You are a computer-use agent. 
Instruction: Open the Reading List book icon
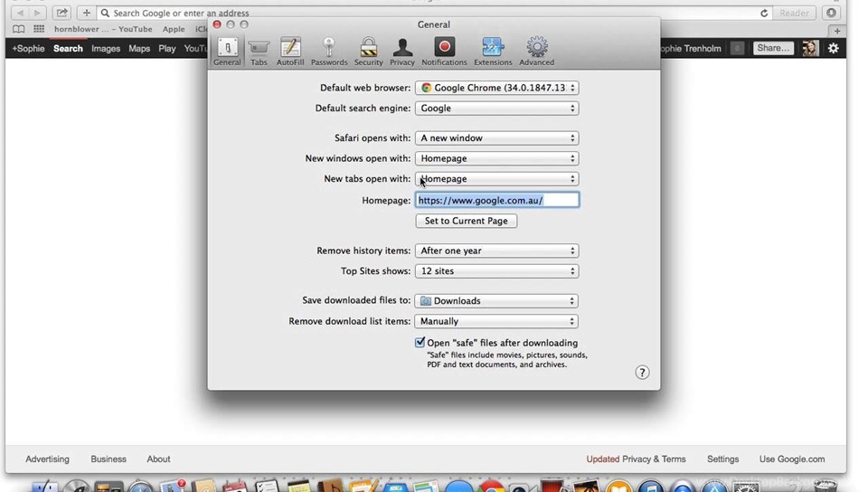pos(18,29)
